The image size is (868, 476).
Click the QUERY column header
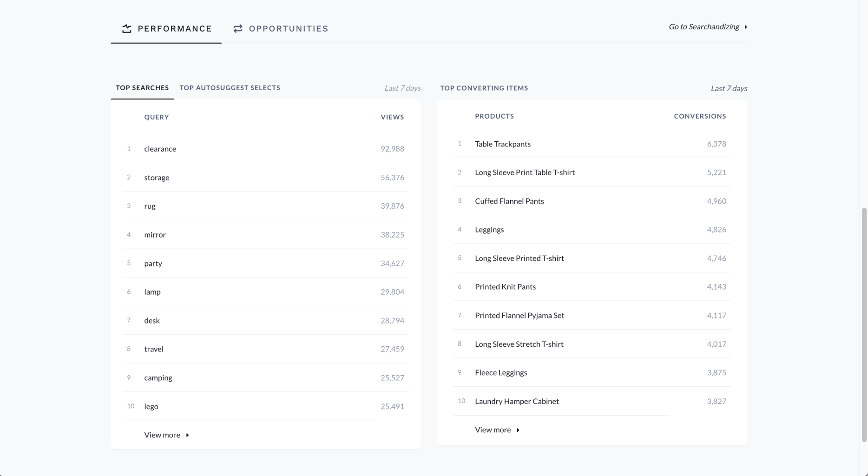pos(157,117)
